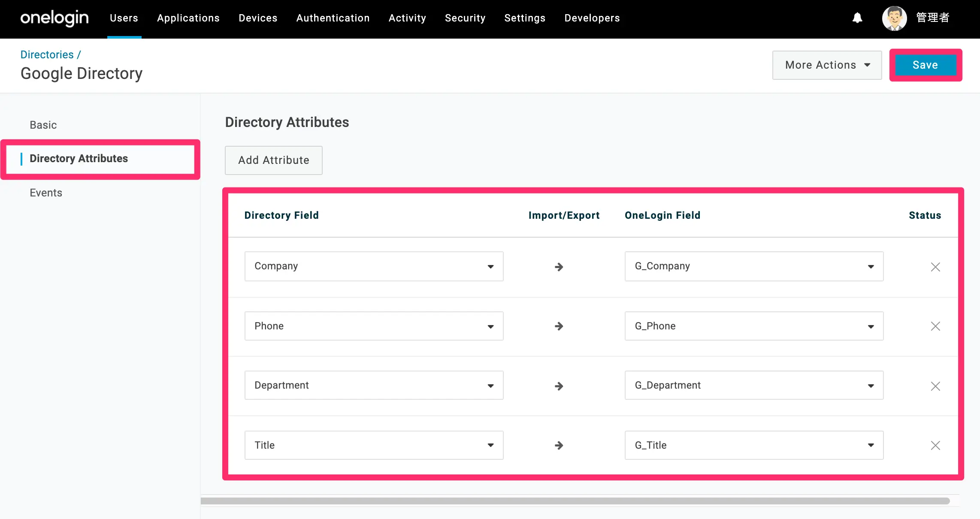Click the Directory Field column header
Screen dimensions: 980x519
coord(281,215)
